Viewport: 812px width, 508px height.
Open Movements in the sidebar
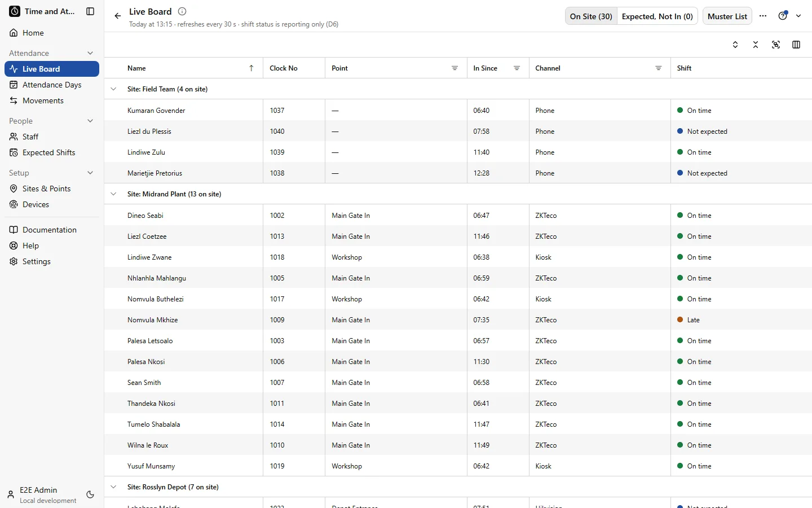click(x=52, y=100)
